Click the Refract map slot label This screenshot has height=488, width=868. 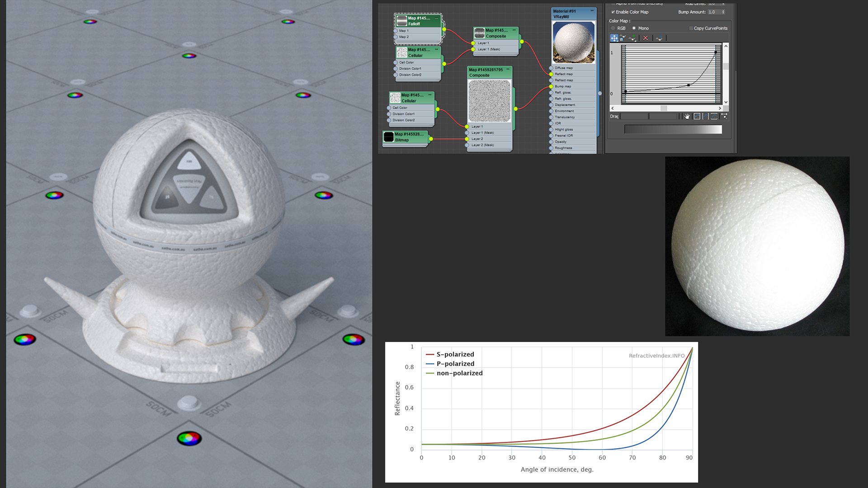(564, 80)
